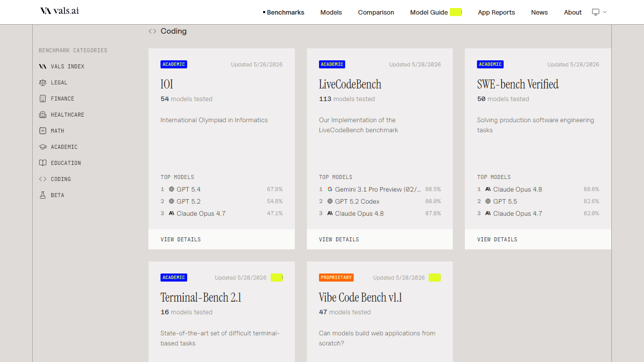Screen dimensions: 644x362
Task: Click the OpenAI icon next to GPT 5.2 in IOI
Action: pyautogui.click(x=172, y=202)
